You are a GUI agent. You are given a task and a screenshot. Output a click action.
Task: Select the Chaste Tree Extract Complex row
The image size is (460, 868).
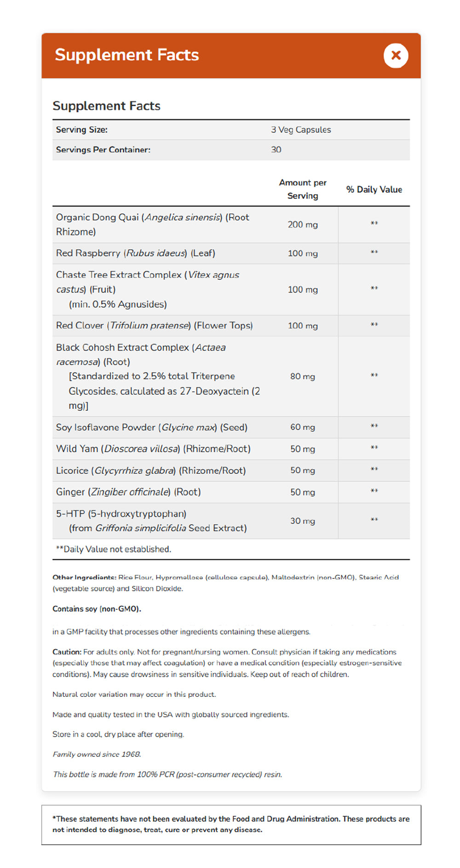[184, 289]
